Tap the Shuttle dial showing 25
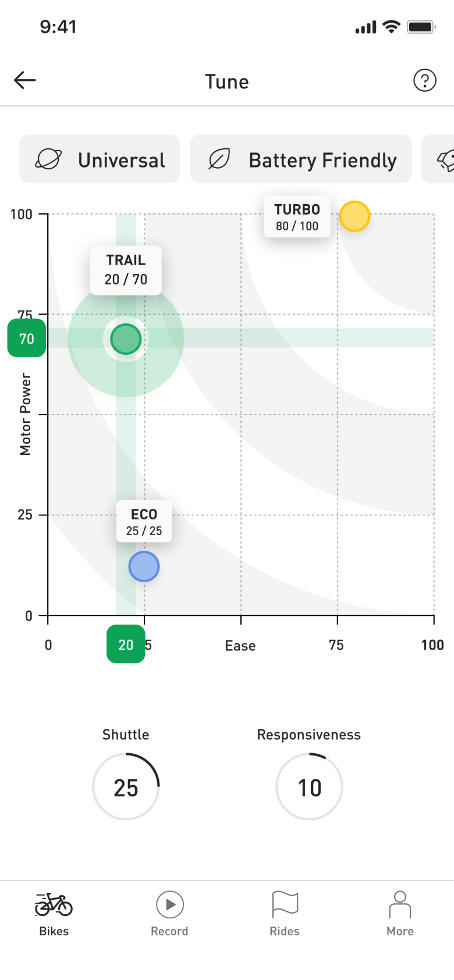 126,787
